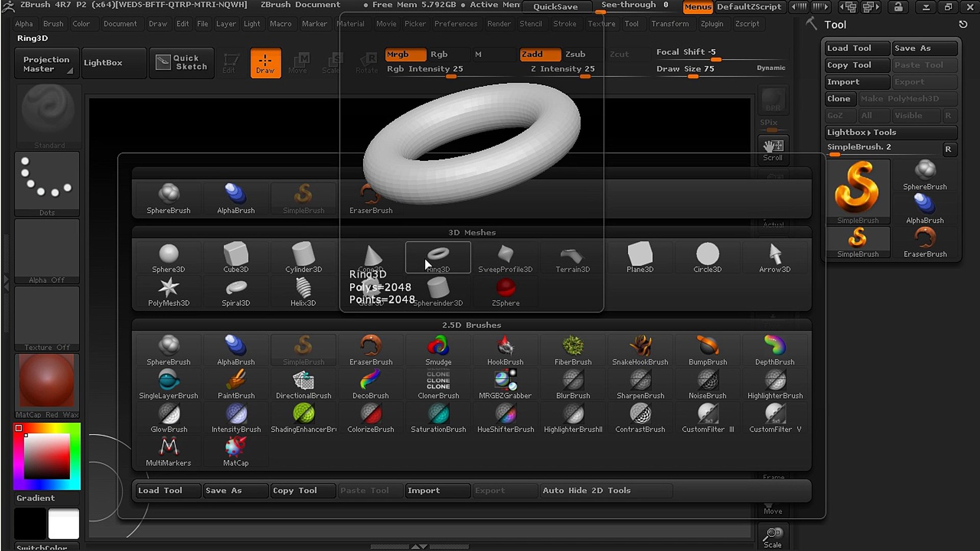Click Load Tool in the popup
This screenshot has height=551, width=980.
click(167, 490)
